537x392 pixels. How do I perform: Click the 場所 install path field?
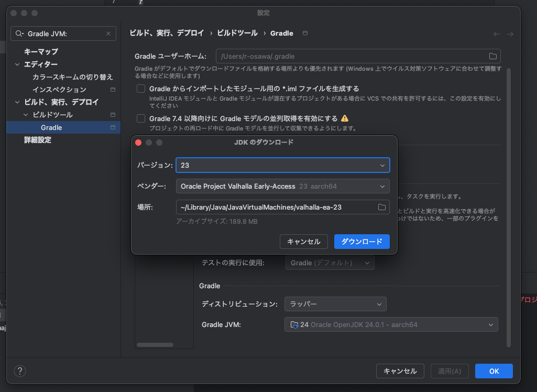pyautogui.click(x=282, y=207)
